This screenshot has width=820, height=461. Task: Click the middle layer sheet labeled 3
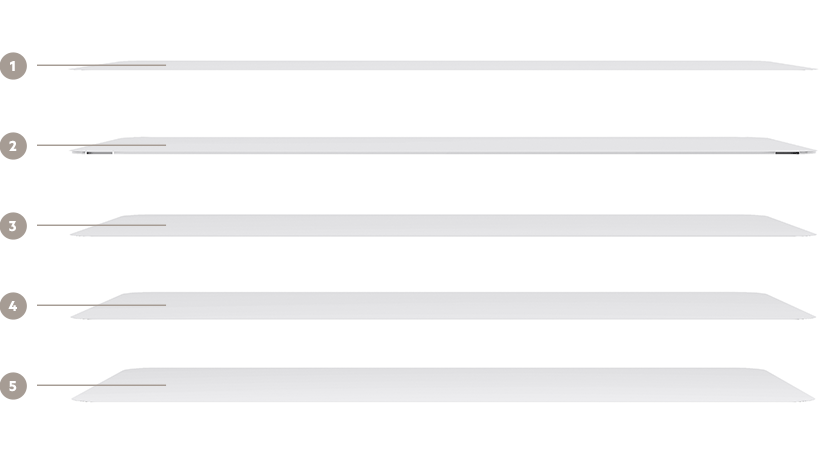[443, 226]
